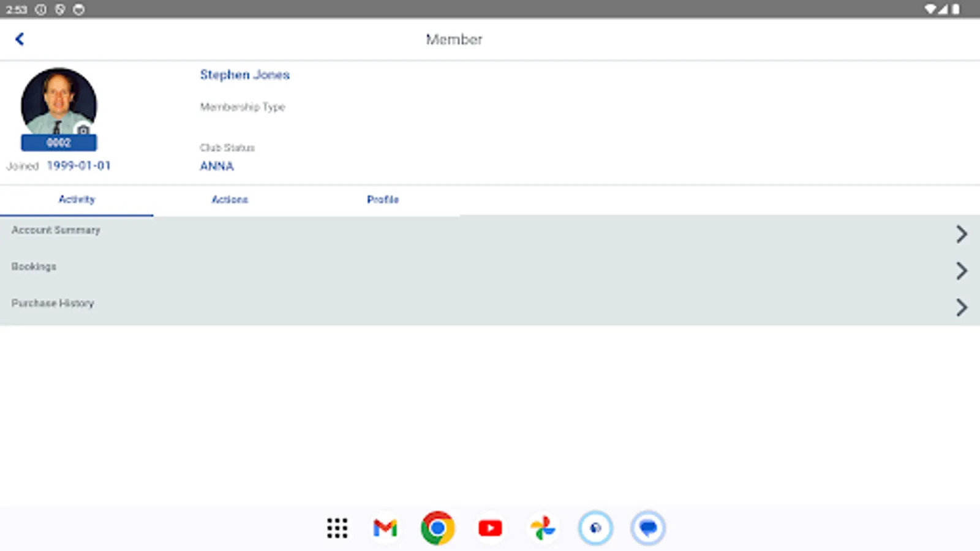Launch Gmail from the dock
This screenshot has width=980, height=551.
tap(385, 528)
